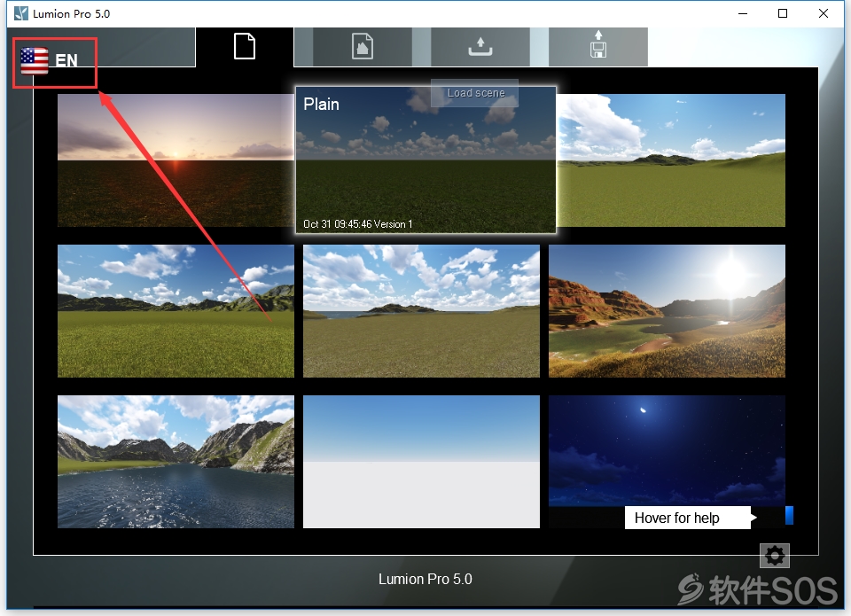
Task: Open settings with the gear icon
Action: (x=775, y=555)
